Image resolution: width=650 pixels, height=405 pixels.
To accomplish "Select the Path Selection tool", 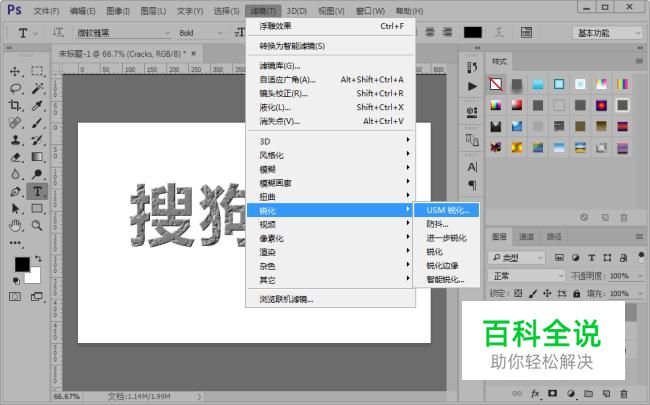I will pos(15,209).
